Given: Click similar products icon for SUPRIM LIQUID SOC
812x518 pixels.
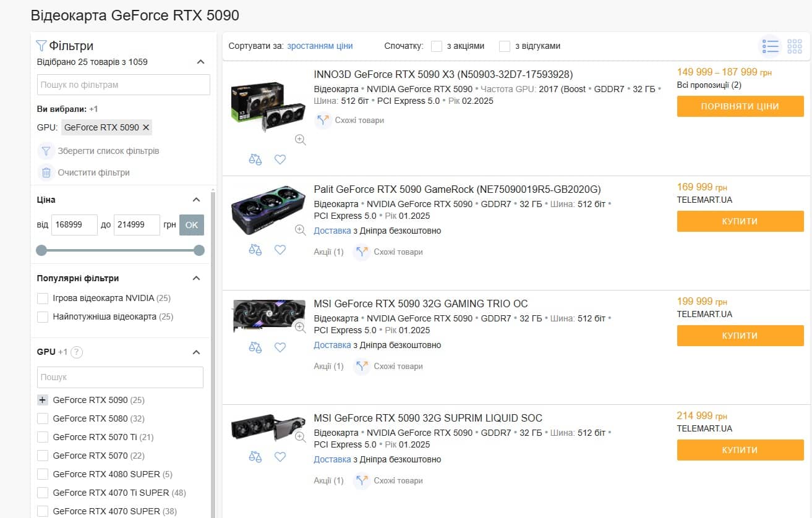Looking at the screenshot, I should click(x=361, y=481).
